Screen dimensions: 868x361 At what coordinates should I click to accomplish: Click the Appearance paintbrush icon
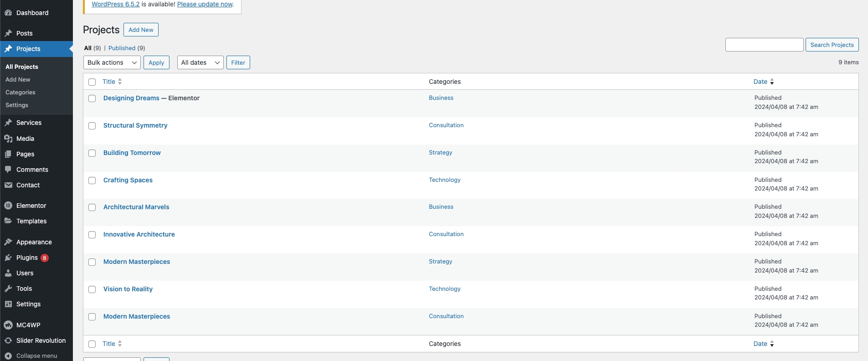(x=8, y=242)
